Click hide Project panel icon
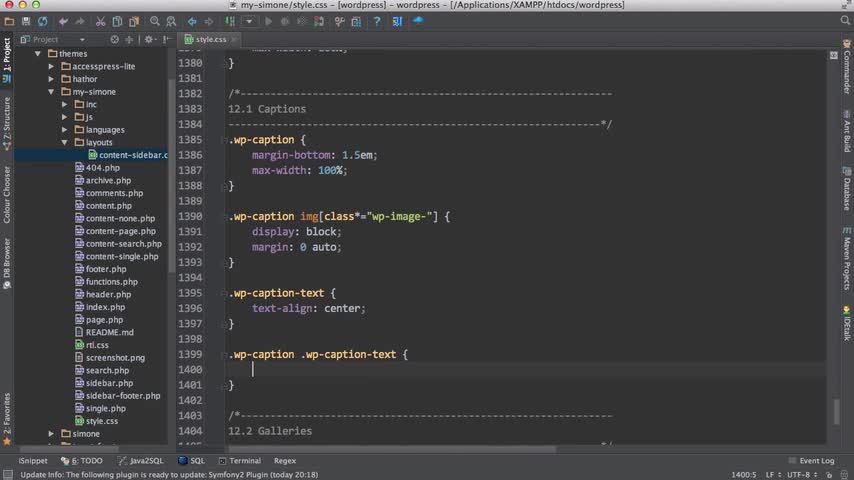The image size is (854, 480). tap(167, 39)
